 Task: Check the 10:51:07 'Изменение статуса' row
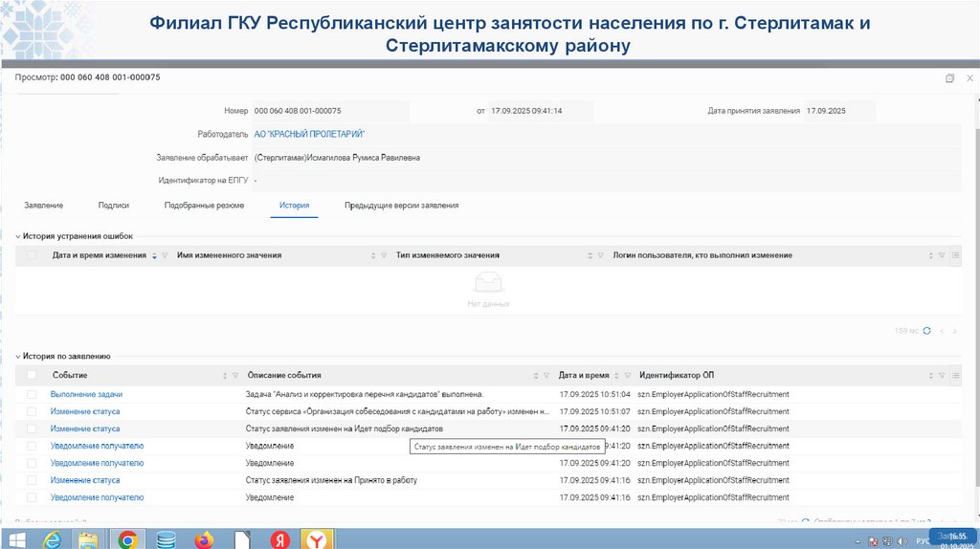coord(32,411)
